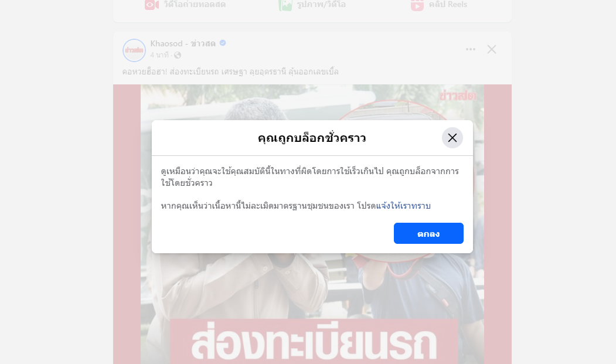This screenshot has height=364, width=616.
Task: Open the 4 นาที post timestamp
Action: (159, 55)
